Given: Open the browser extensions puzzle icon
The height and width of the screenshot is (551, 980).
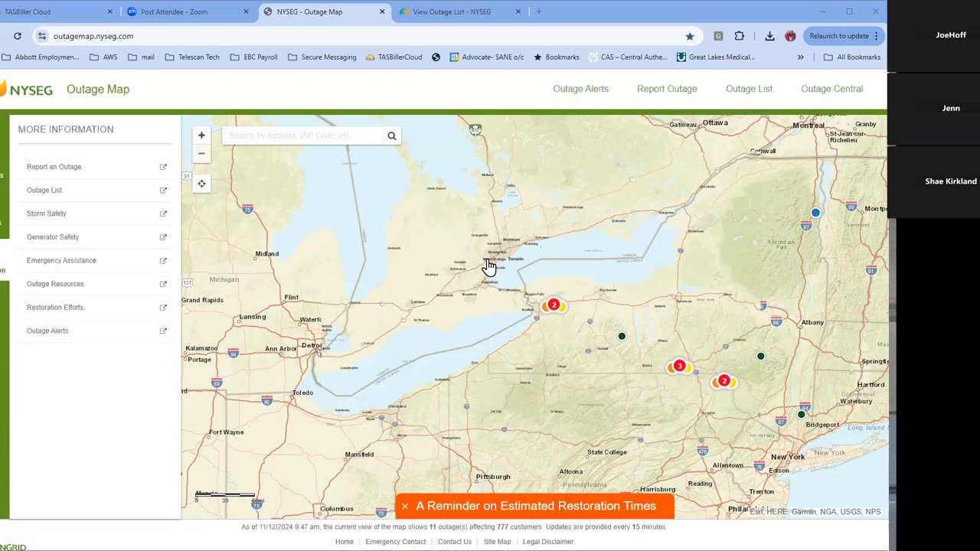Looking at the screenshot, I should pos(740,36).
